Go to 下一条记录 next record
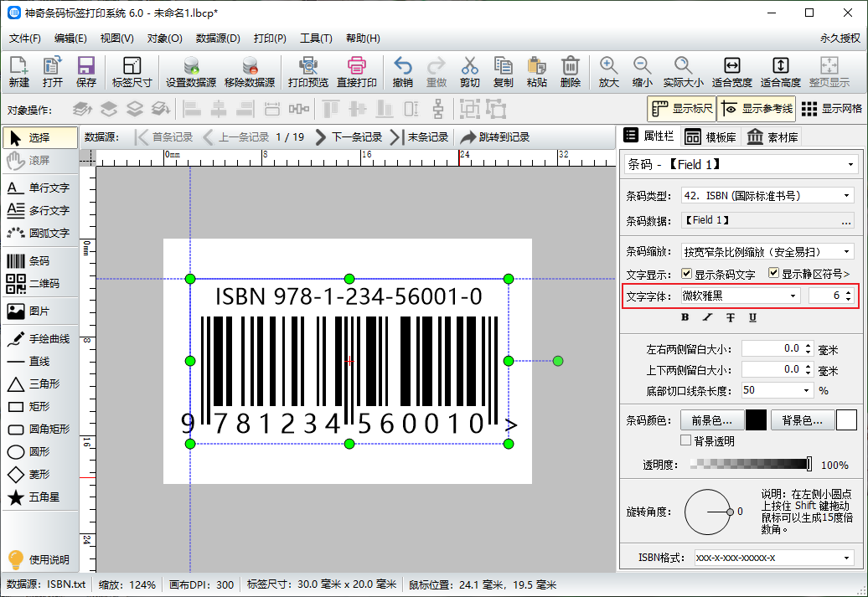Viewport: 868px width, 597px height. [x=349, y=136]
